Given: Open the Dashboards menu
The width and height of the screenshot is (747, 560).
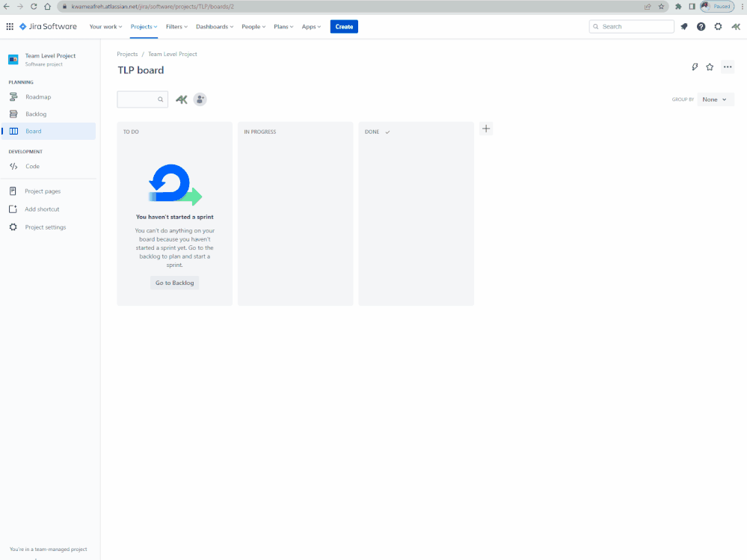Looking at the screenshot, I should point(214,26).
